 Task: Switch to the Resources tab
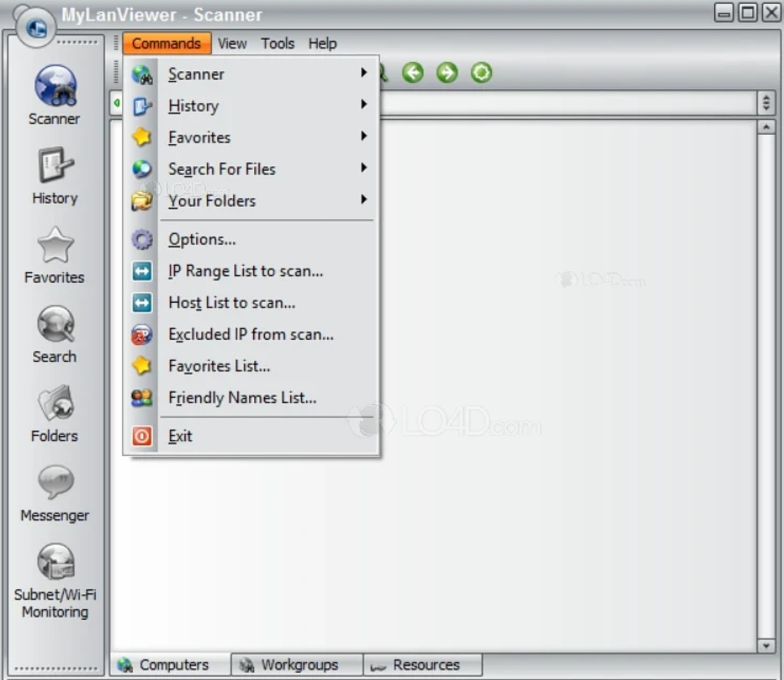click(x=423, y=665)
